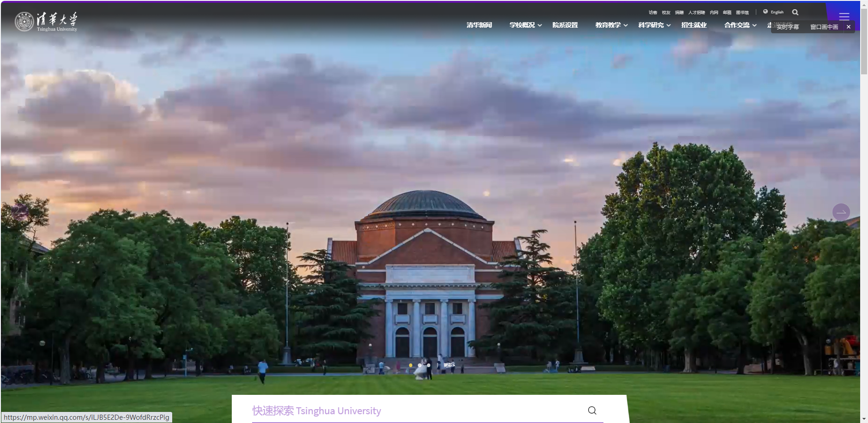Expand the 学校概况 dropdown menu

(525, 25)
